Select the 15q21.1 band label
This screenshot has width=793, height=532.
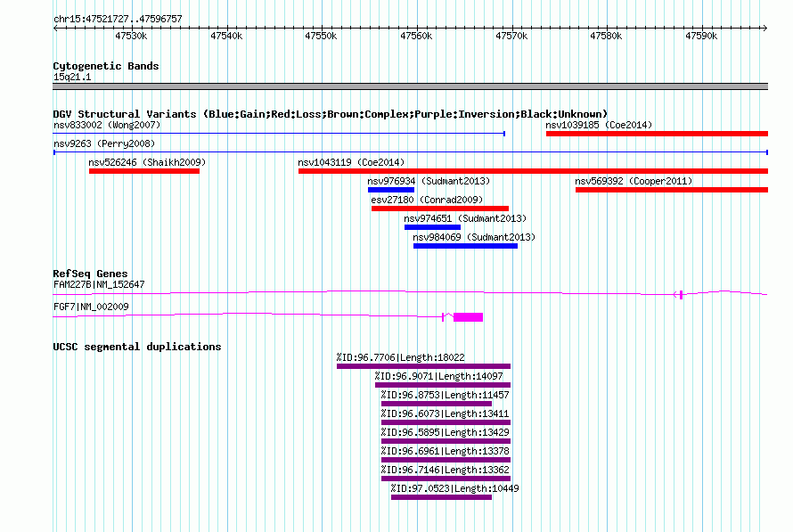click(72, 77)
